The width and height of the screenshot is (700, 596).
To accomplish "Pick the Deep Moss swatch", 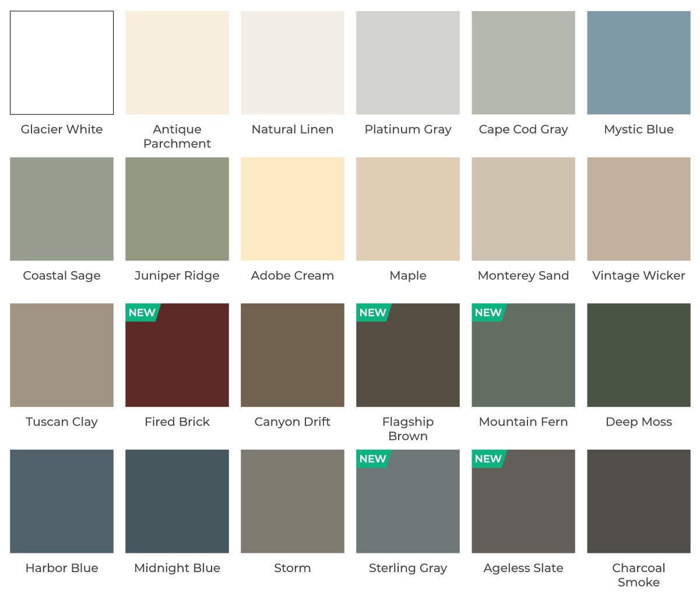I will click(638, 355).
